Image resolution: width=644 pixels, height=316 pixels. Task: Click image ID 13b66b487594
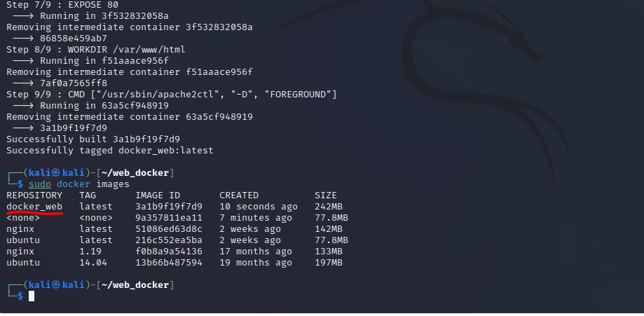(x=169, y=262)
